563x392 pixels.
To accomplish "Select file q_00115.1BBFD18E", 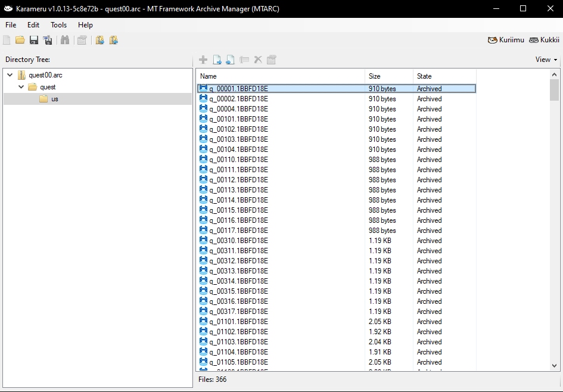I will point(337,210).
